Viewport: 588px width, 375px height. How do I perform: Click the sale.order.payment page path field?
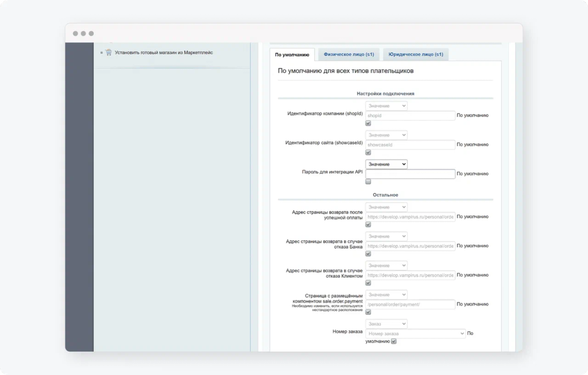coord(410,305)
